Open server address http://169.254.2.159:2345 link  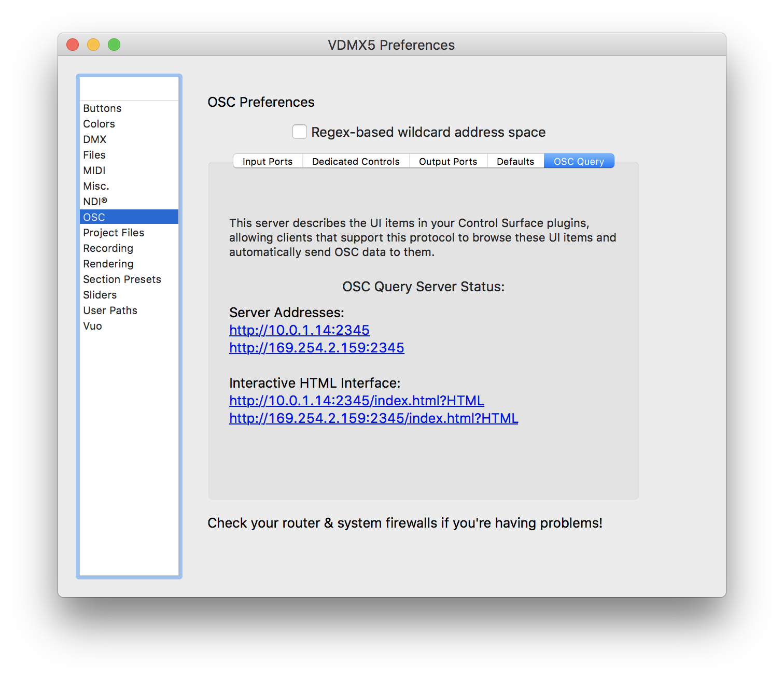coord(317,348)
